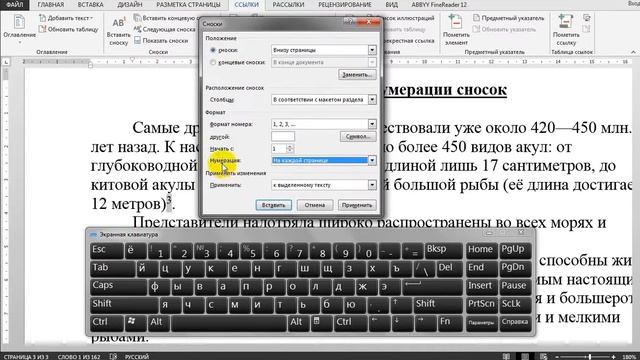This screenshot has width=640, height=360.
Task: Switch to РАЗМЕТКА СТРАНИЦЫ tab
Action: click(188, 5)
